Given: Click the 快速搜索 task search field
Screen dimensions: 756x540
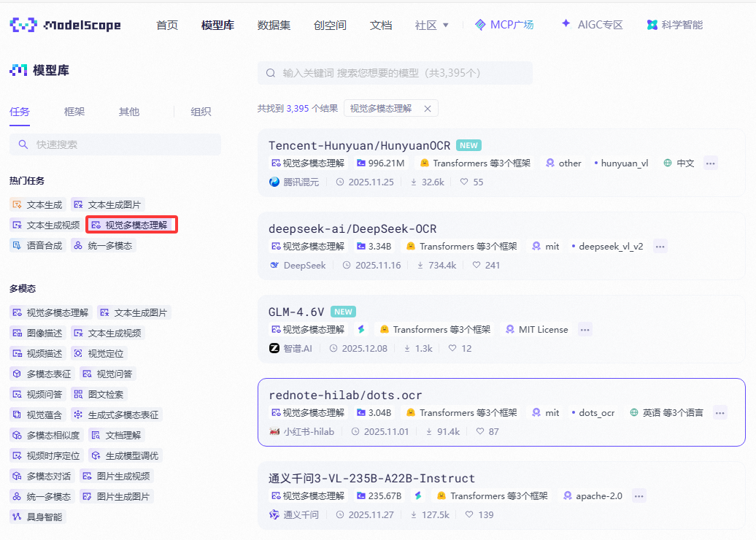Looking at the screenshot, I should point(115,144).
